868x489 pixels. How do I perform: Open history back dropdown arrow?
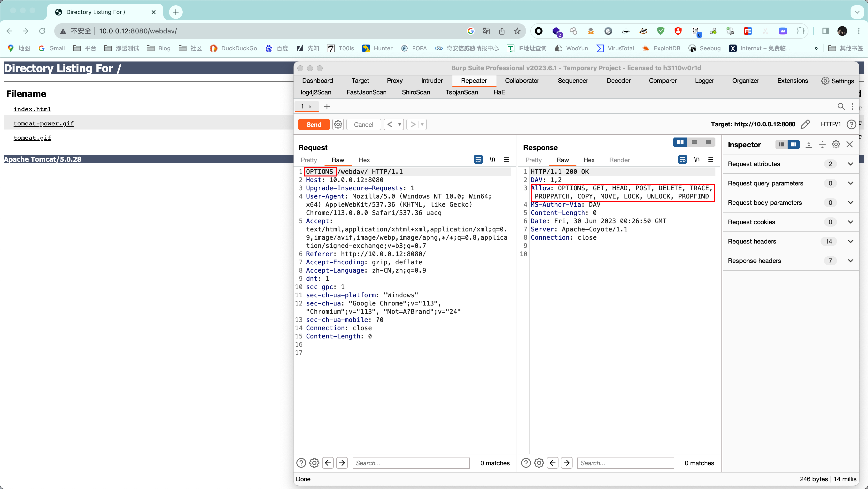400,125
